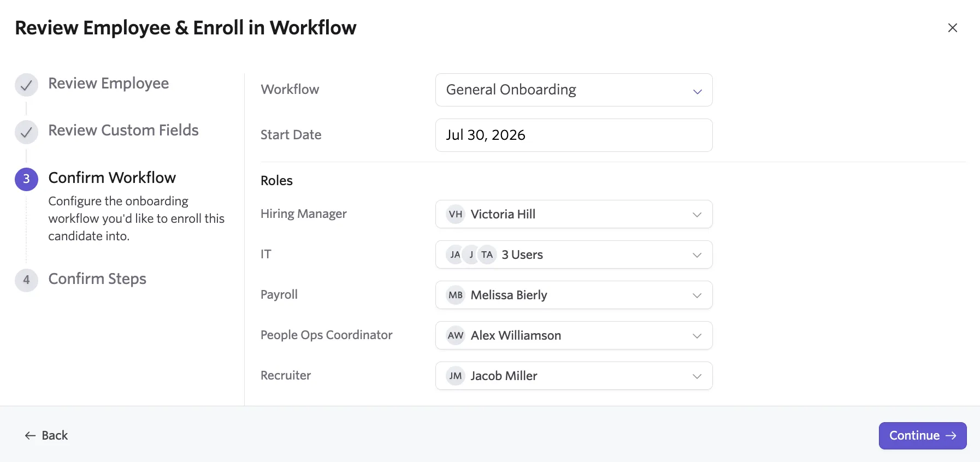Screen dimensions: 980x462
Task: Click the Start Date label
Action: pos(291,135)
